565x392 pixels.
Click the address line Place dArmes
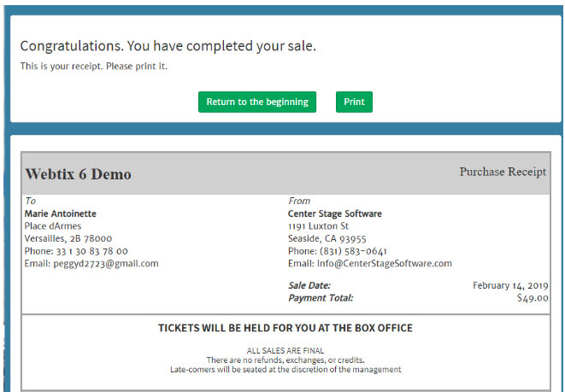(x=53, y=226)
